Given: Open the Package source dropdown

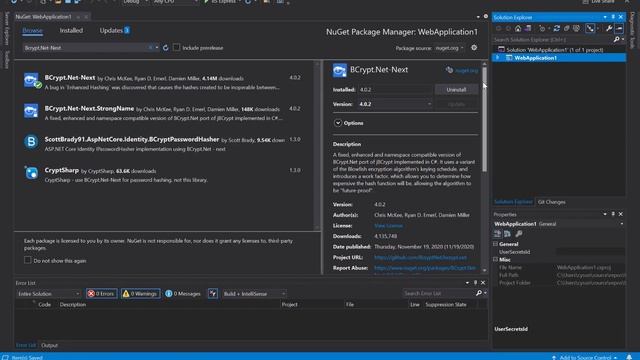Looking at the screenshot, I should tap(449, 48).
